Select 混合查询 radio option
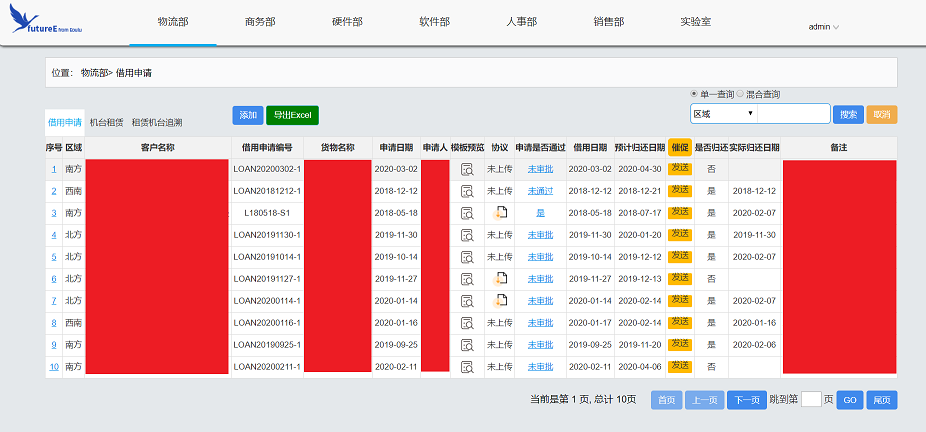926x432 pixels. [x=740, y=94]
